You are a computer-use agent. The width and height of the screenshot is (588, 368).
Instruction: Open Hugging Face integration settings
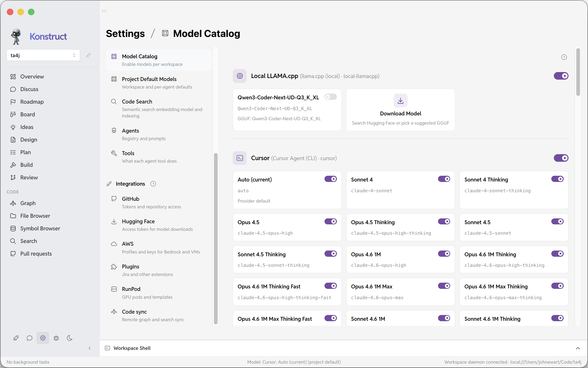click(159, 225)
